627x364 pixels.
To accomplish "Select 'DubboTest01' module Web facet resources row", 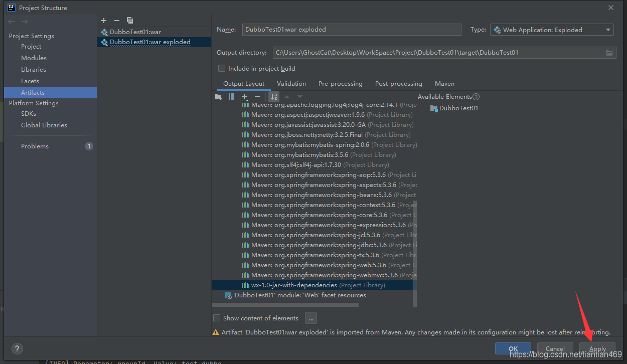I will coord(314,295).
